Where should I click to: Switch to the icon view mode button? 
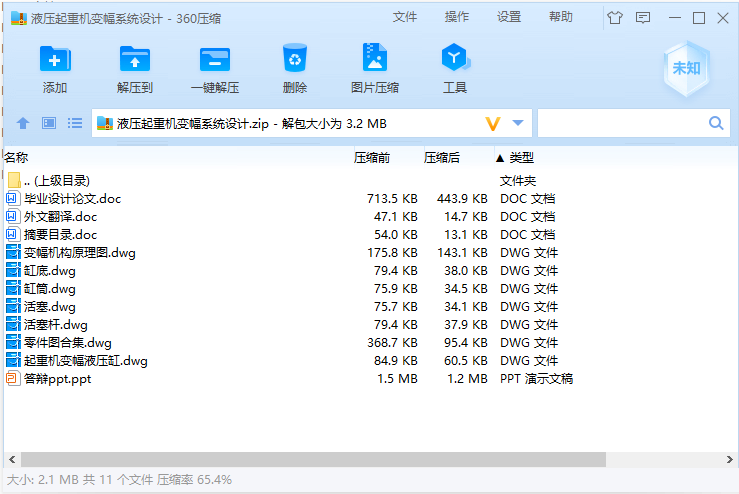pyautogui.click(x=49, y=124)
